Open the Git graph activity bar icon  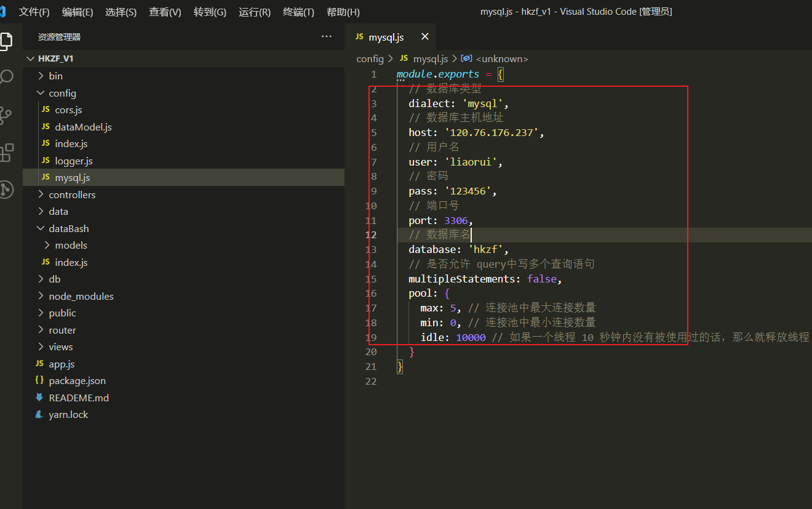coord(6,190)
